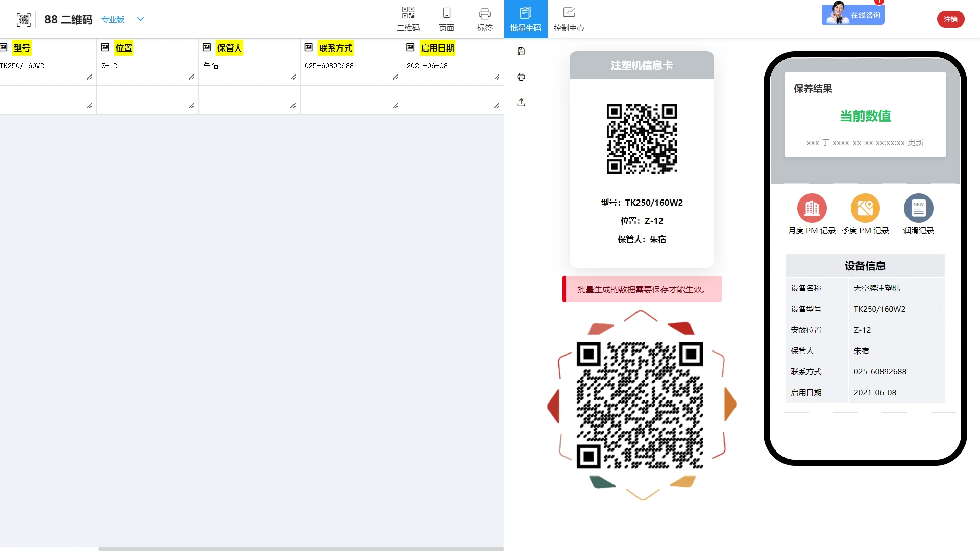Click the empty second-row 启用日期 cell

[453, 99]
